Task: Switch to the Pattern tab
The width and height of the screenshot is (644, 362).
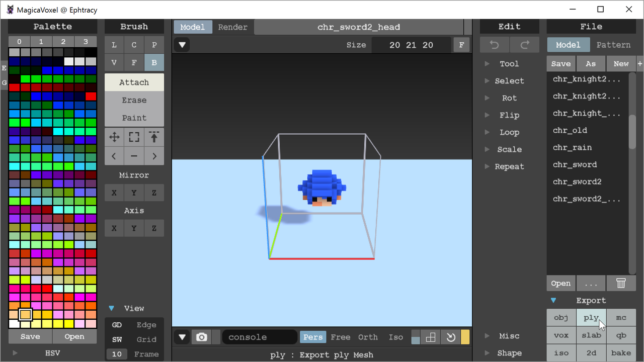Action: pyautogui.click(x=613, y=45)
